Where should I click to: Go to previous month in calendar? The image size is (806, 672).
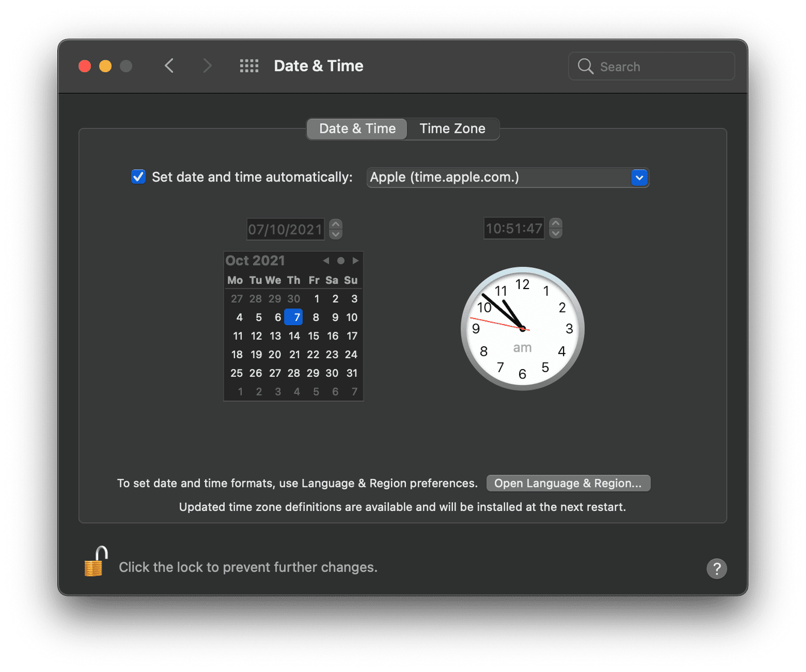325,260
